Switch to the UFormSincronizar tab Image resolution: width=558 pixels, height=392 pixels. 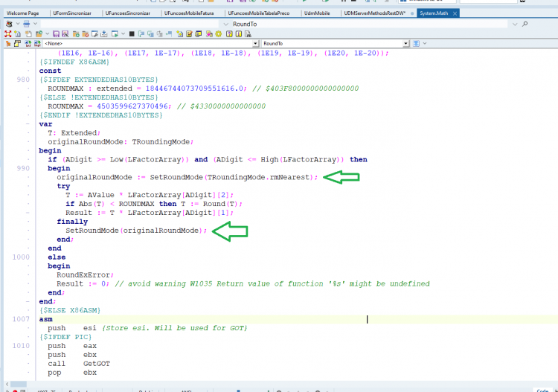coord(72,13)
